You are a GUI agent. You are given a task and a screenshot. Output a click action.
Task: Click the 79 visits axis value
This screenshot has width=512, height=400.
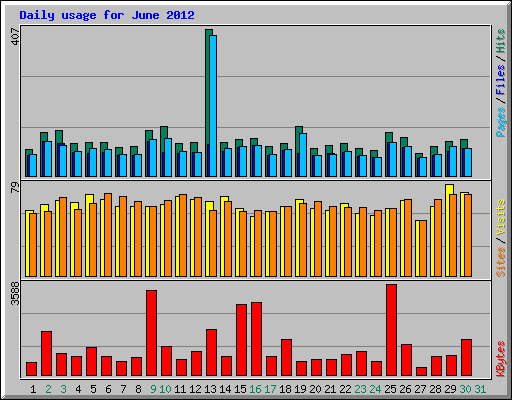[16, 187]
